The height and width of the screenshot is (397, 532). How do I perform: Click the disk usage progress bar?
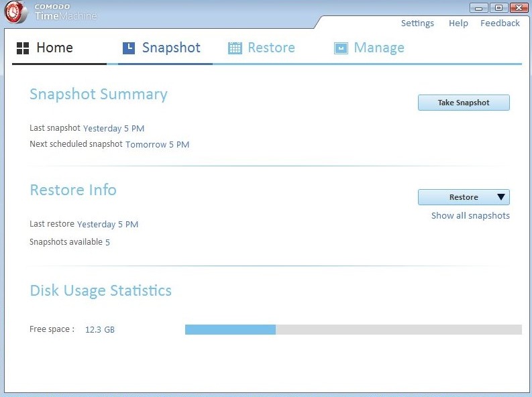[353, 329]
